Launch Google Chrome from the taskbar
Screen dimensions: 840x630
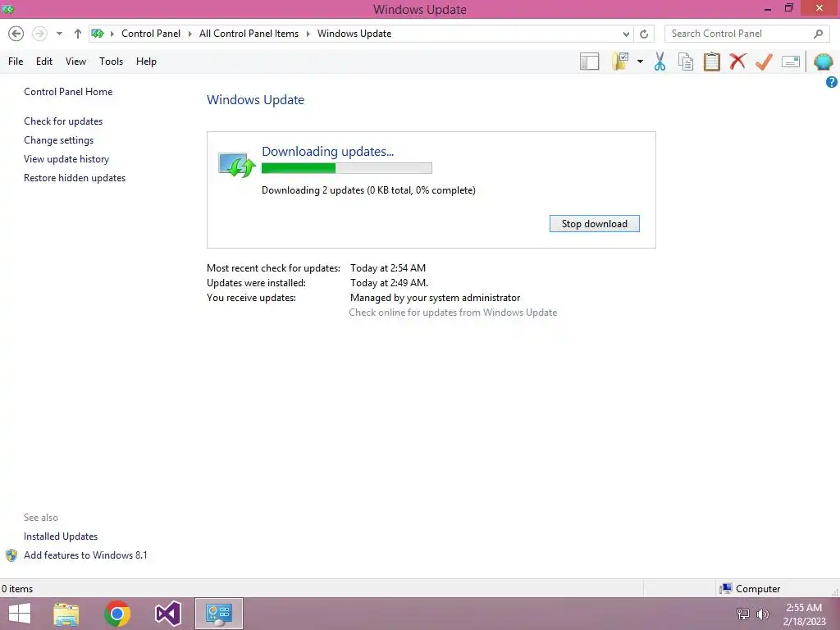click(117, 614)
